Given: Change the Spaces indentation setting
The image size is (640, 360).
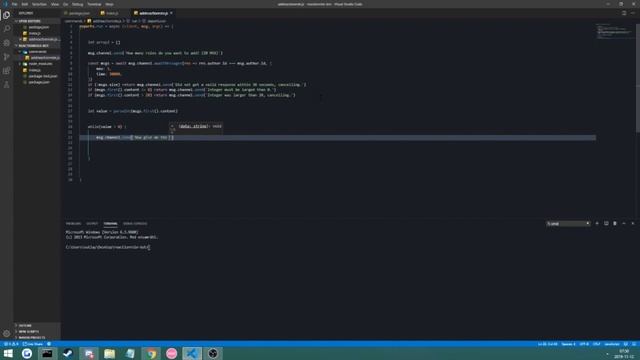Looking at the screenshot, I should coord(568,344).
